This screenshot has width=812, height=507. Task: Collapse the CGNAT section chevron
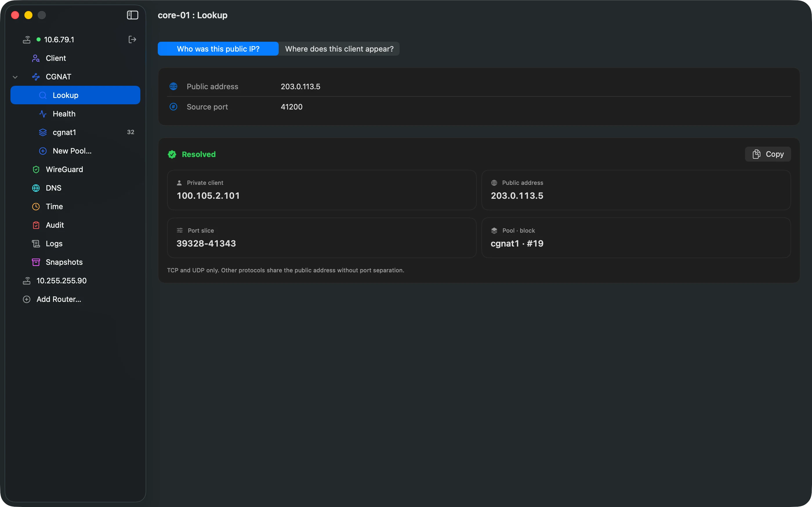click(x=15, y=77)
